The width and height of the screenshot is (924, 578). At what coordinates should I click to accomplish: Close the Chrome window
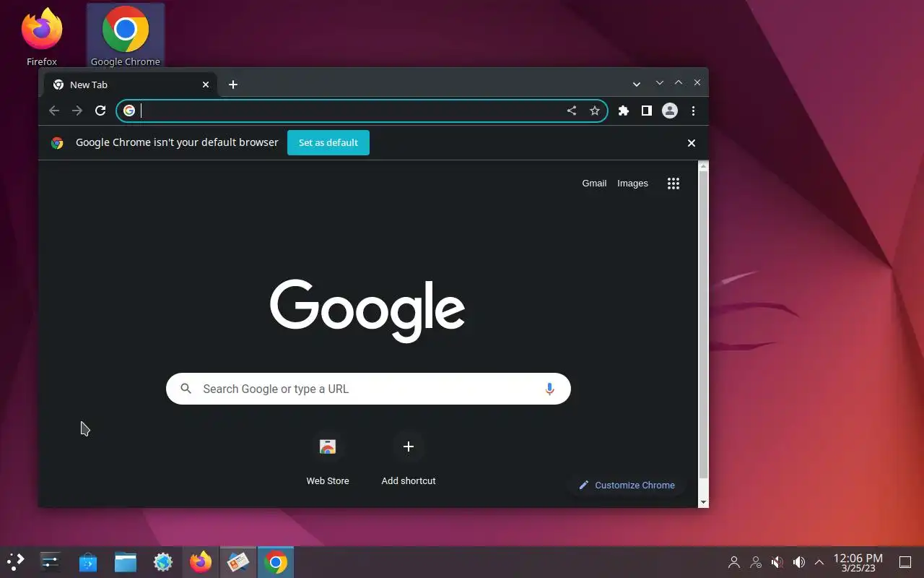tap(697, 83)
